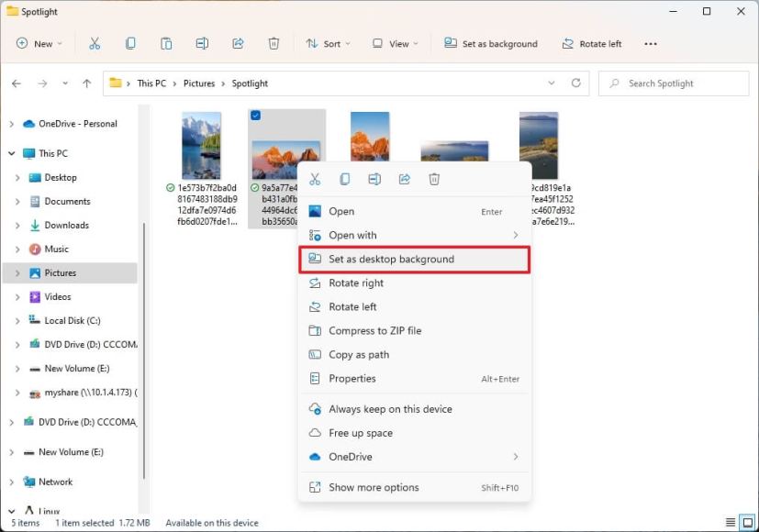This screenshot has width=759, height=532.
Task: Choose Rotate left in context menu
Action: 414,306
